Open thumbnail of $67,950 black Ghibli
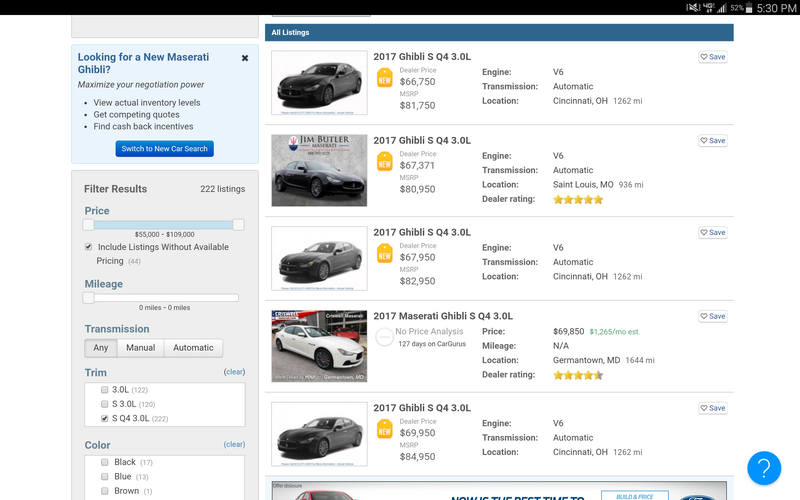The height and width of the screenshot is (500, 800). (319, 258)
